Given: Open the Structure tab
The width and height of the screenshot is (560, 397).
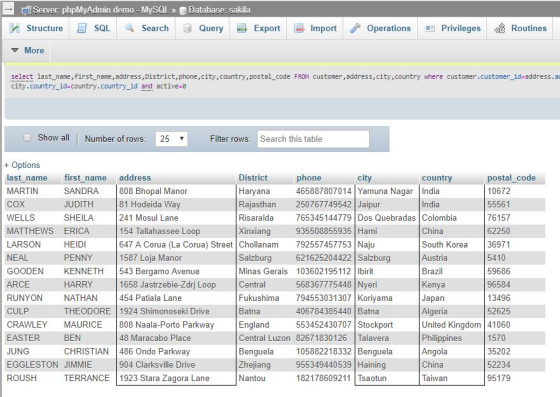Looking at the screenshot, I should (x=36, y=28).
